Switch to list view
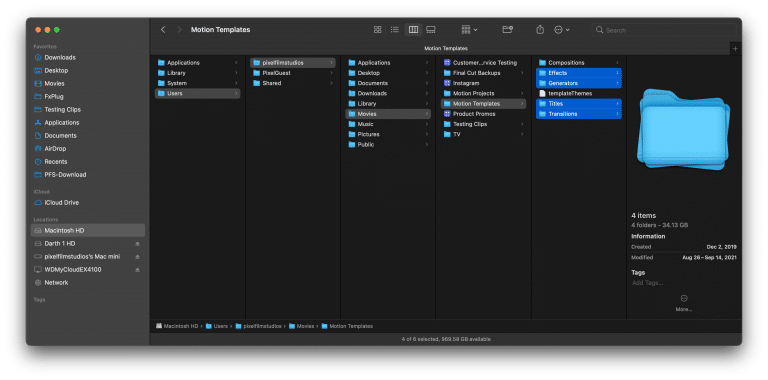The width and height of the screenshot is (768, 380). pyautogui.click(x=395, y=30)
